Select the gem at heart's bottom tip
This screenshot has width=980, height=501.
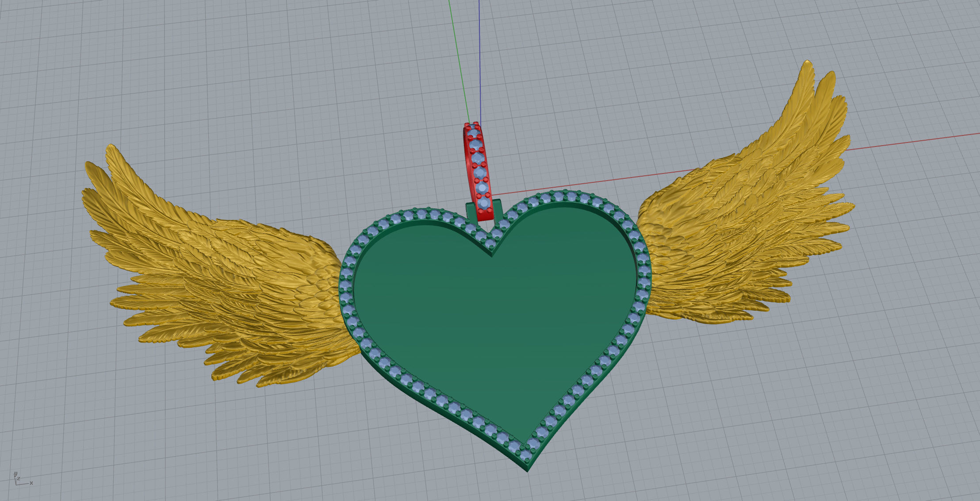tap(526, 455)
